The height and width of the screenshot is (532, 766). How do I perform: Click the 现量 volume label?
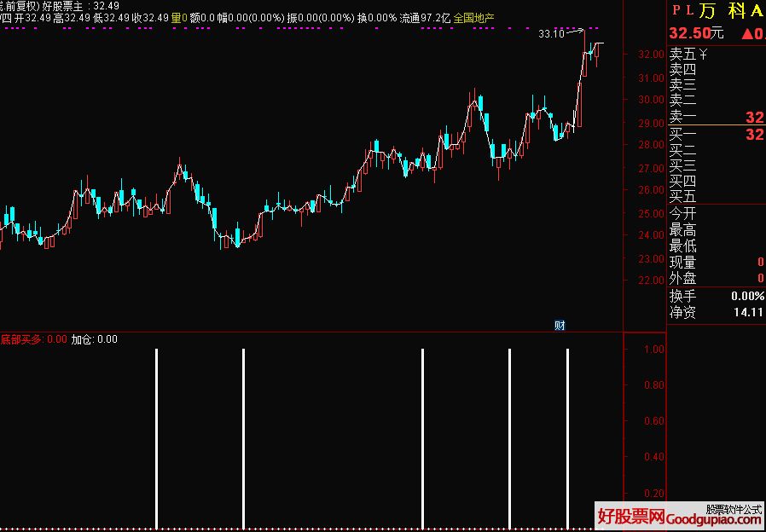(x=682, y=263)
